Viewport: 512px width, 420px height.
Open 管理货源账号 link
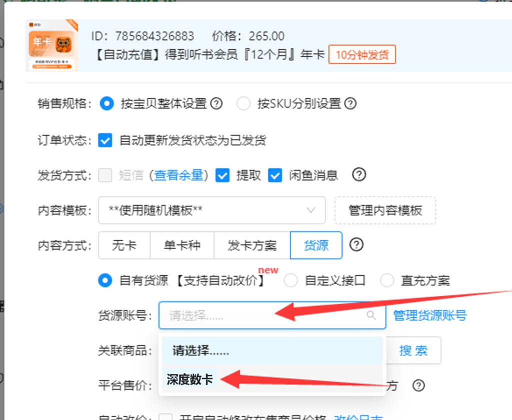click(429, 315)
